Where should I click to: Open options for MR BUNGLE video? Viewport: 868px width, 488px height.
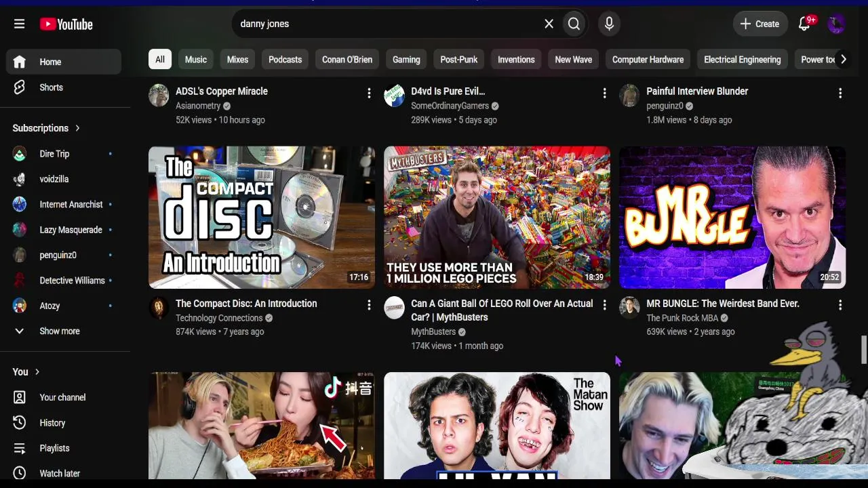tap(840, 306)
